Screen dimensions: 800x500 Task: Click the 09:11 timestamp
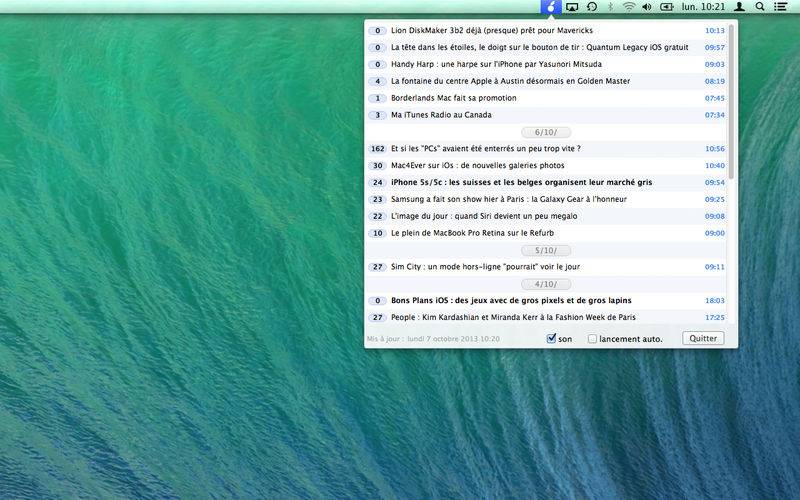click(x=715, y=267)
